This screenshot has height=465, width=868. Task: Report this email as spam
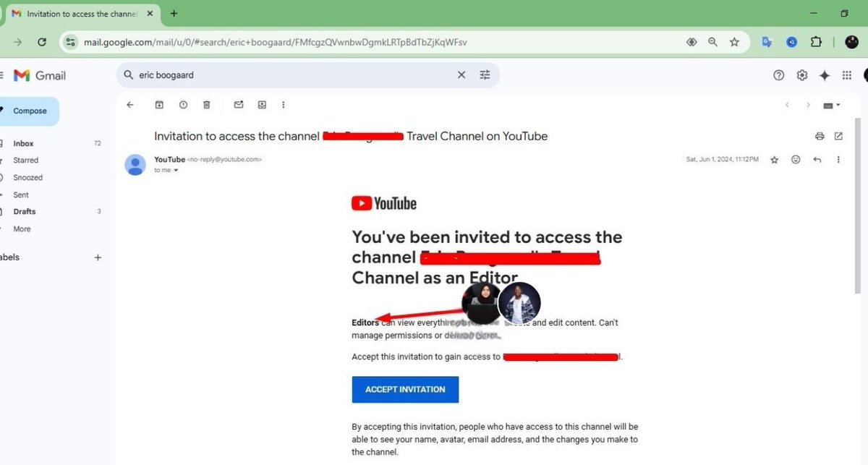[x=183, y=105]
